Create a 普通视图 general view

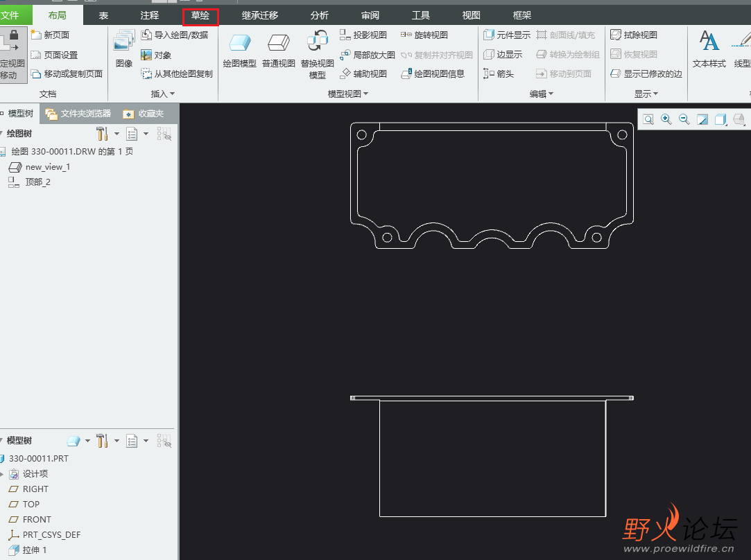click(x=279, y=51)
